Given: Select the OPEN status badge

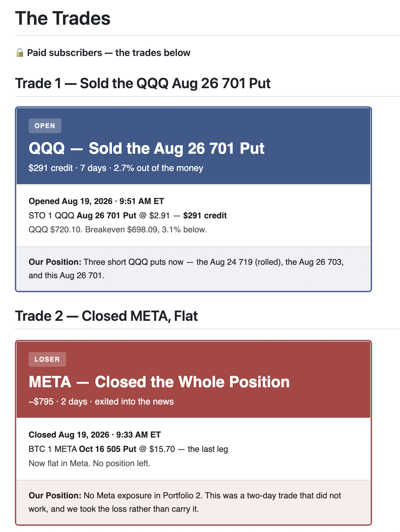Looking at the screenshot, I should pos(45,126).
